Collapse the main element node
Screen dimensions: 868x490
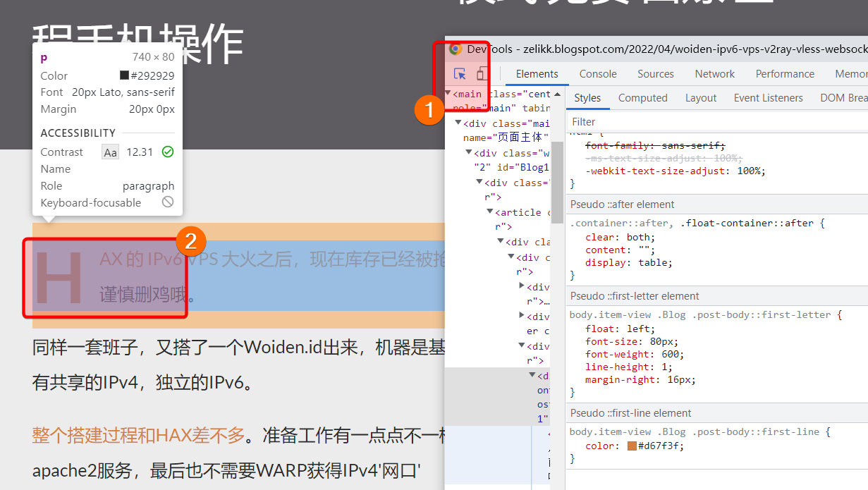[x=448, y=94]
